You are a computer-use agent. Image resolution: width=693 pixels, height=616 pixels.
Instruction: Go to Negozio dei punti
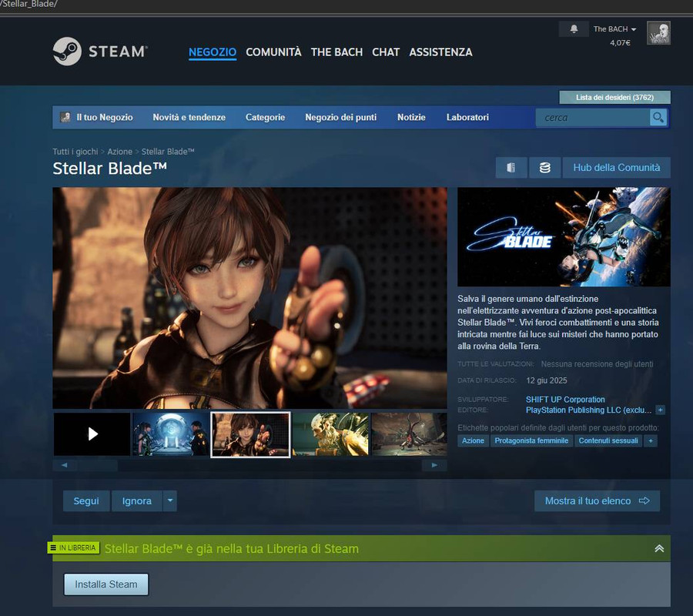[x=341, y=117]
